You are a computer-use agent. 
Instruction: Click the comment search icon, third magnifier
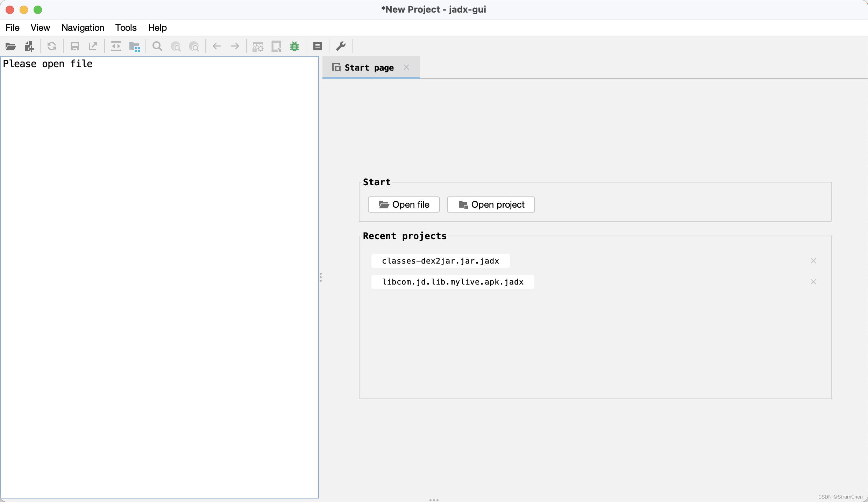click(x=194, y=46)
